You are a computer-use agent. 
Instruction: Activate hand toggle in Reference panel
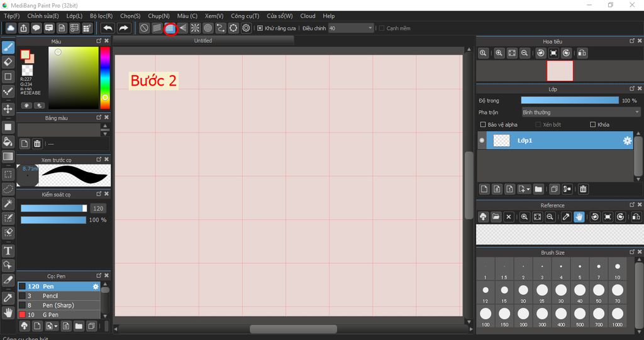click(579, 217)
